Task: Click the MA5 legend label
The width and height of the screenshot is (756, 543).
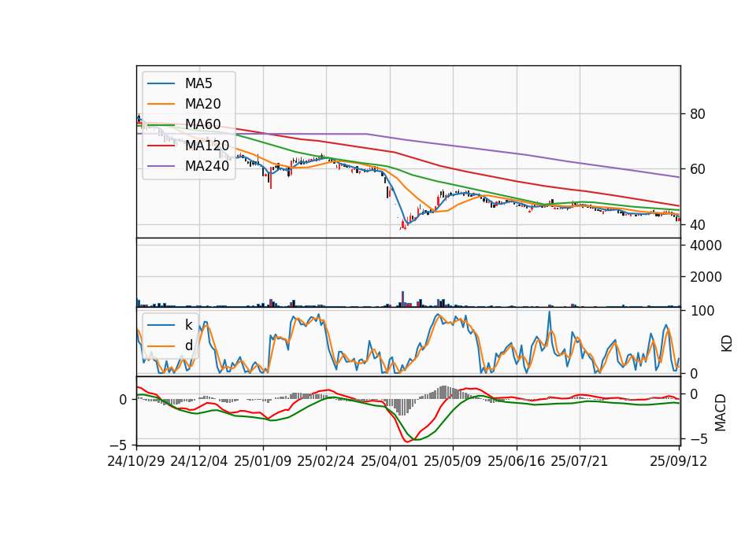Action: 198,83
